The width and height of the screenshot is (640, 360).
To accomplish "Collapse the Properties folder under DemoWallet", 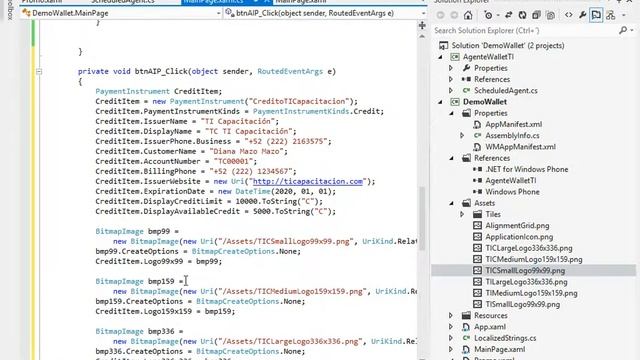I will (451, 113).
